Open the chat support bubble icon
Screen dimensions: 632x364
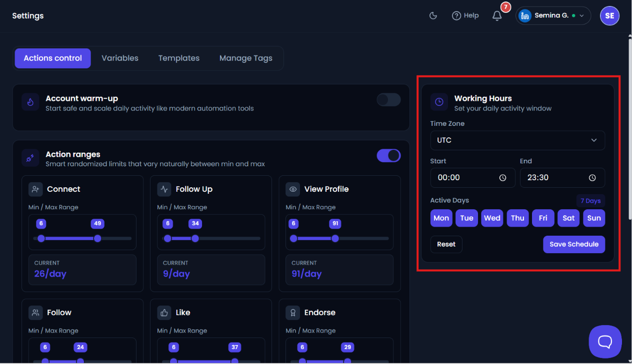click(x=605, y=342)
